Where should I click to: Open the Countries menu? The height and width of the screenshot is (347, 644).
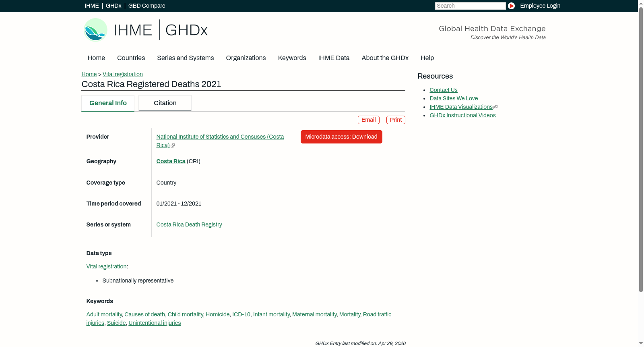point(131,58)
